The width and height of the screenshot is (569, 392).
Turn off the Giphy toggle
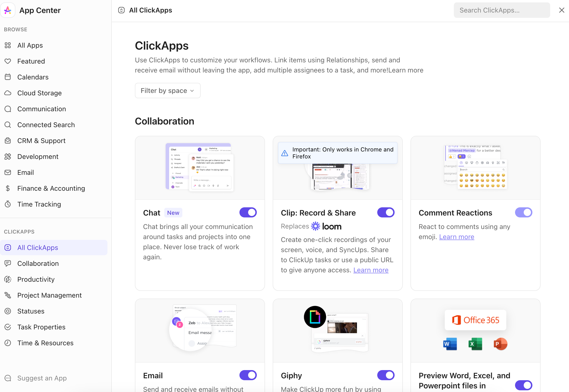[x=386, y=375]
